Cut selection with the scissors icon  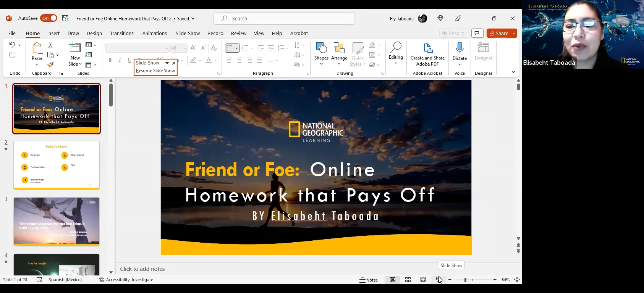click(50, 45)
